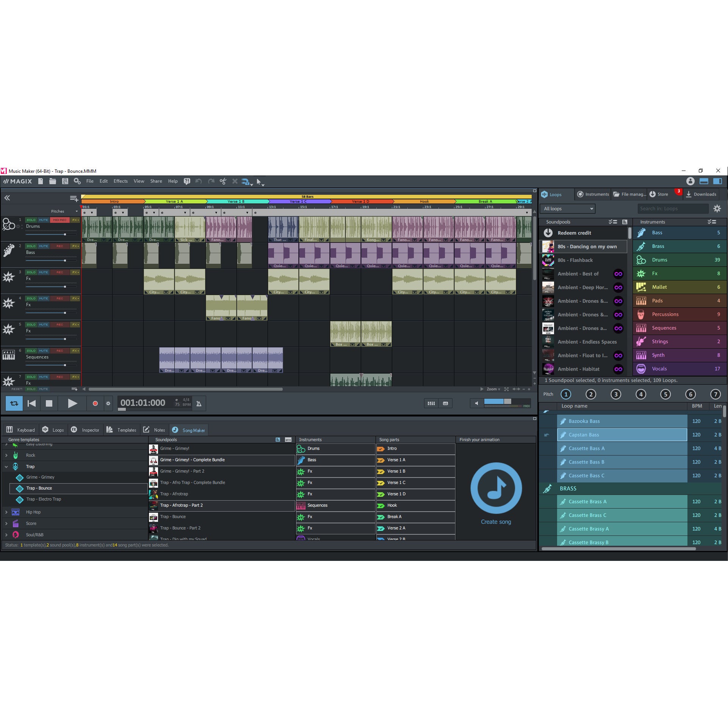Click the add track icon
The height and width of the screenshot is (728, 728).
tap(74, 198)
